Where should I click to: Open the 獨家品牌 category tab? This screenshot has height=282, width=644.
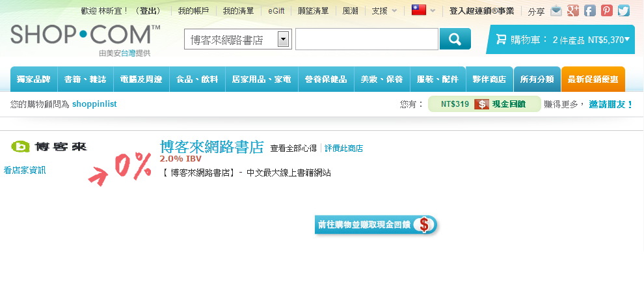(34, 79)
